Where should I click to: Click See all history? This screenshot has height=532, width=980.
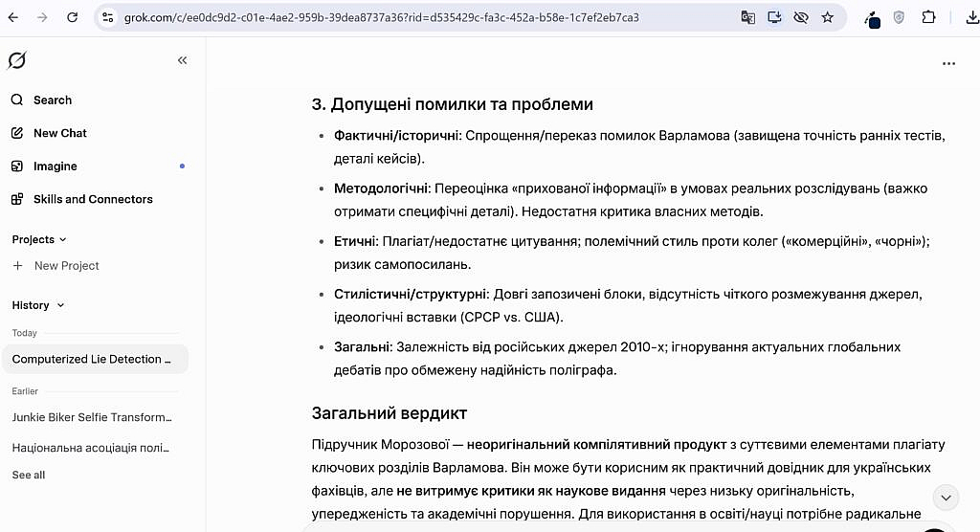click(x=29, y=476)
